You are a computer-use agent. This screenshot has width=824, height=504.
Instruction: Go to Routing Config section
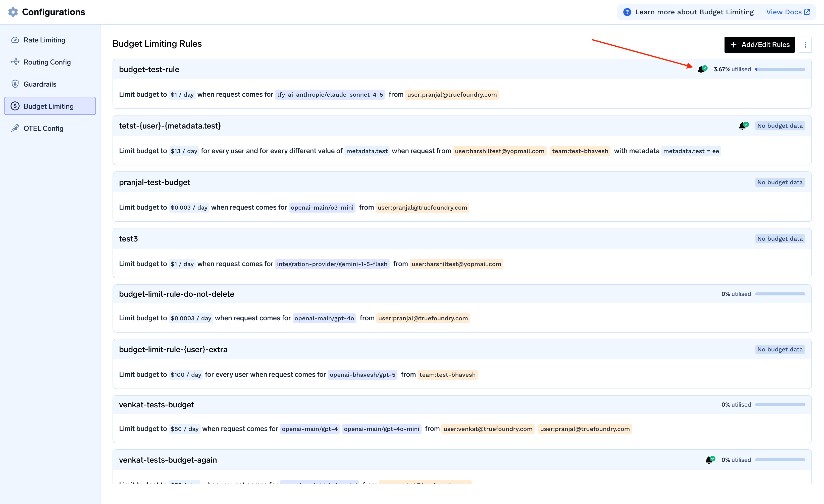pyautogui.click(x=47, y=62)
